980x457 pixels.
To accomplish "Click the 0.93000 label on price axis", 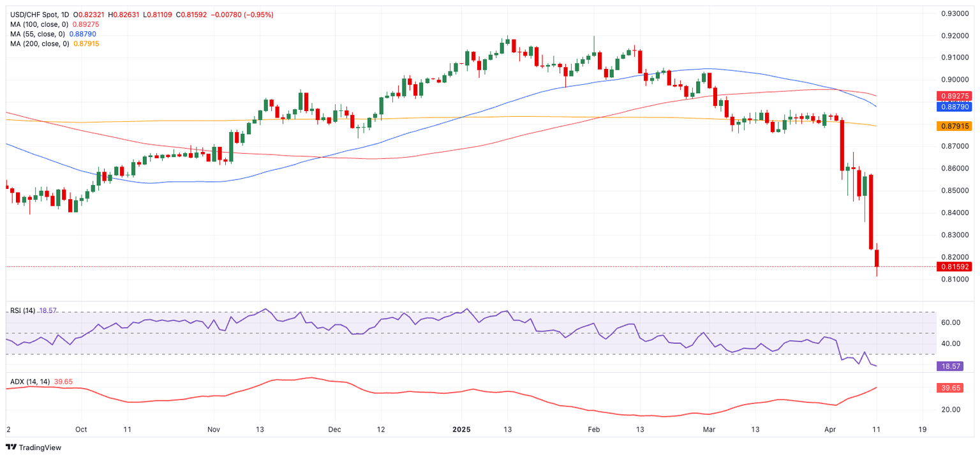I will click(955, 13).
